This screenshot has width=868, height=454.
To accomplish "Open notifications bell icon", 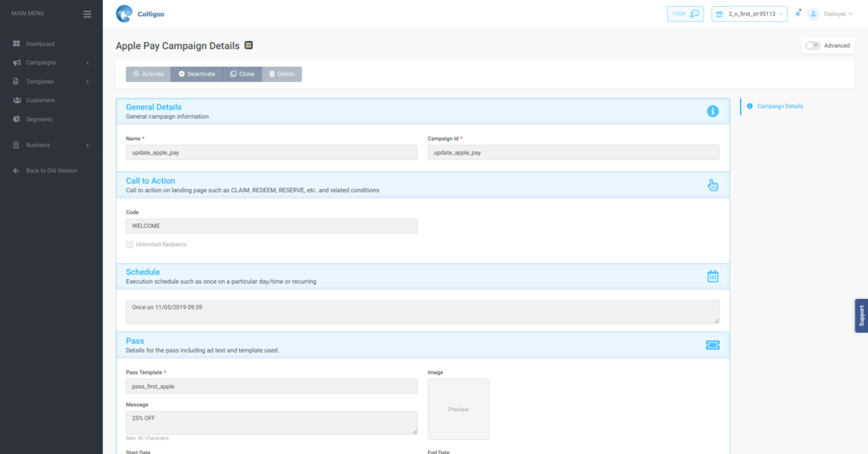I will (798, 14).
